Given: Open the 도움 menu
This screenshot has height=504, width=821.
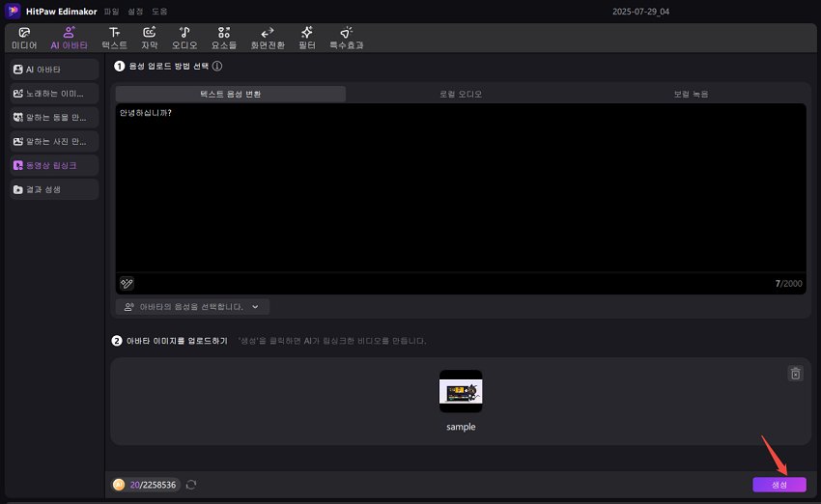Looking at the screenshot, I should (159, 12).
